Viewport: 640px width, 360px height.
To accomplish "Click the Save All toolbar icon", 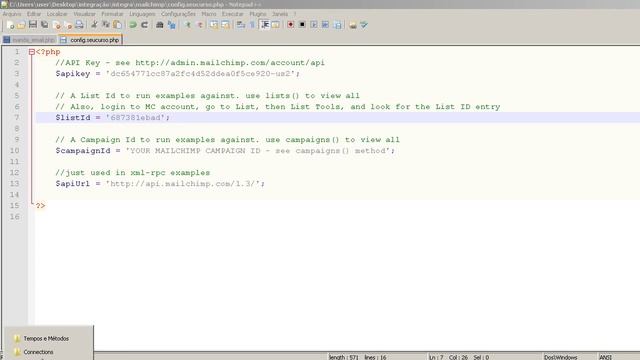I will click(x=44, y=25).
